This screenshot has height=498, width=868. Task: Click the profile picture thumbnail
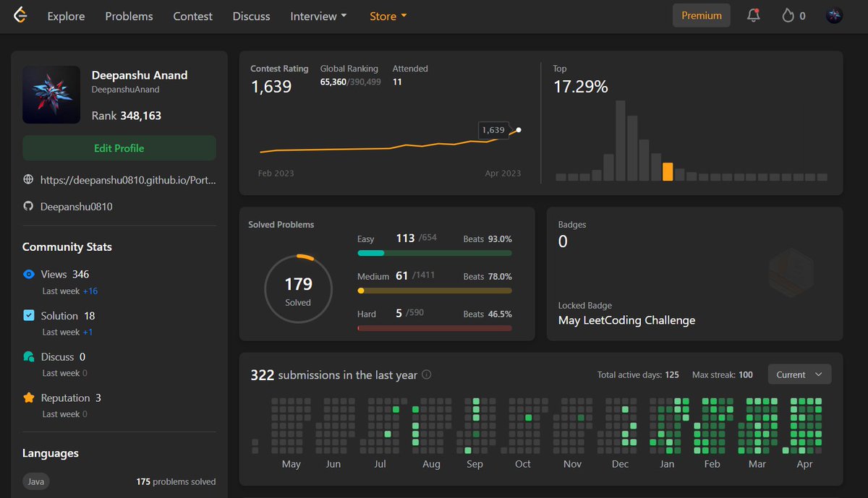point(51,95)
